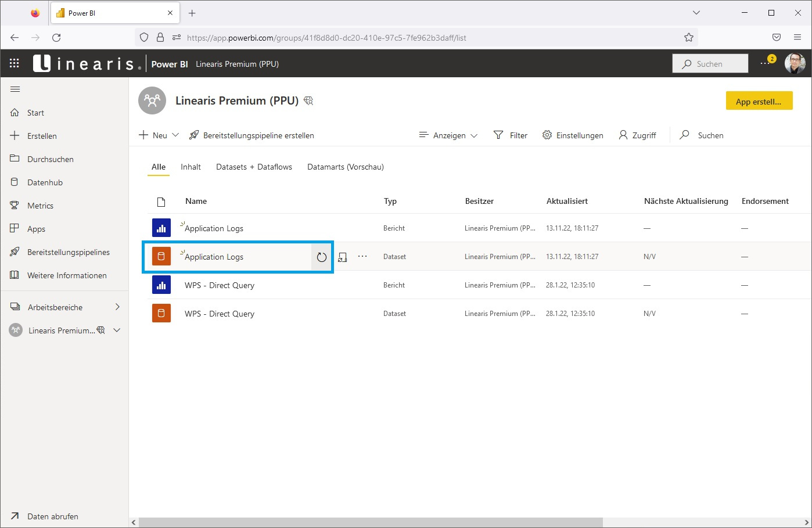Expand the Linearis Premium workspace dropdown

[x=117, y=330]
